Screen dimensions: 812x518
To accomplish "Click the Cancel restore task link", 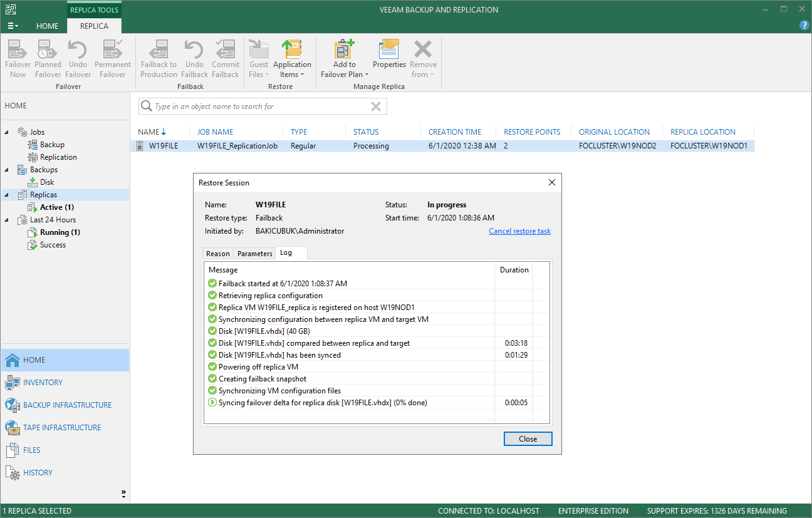I will point(519,231).
